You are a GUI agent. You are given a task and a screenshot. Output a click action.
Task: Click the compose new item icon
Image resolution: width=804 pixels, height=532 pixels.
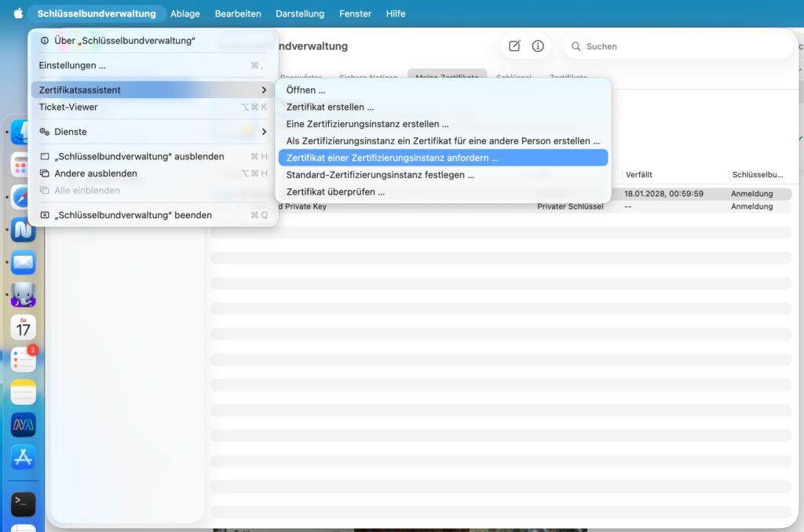click(514, 46)
